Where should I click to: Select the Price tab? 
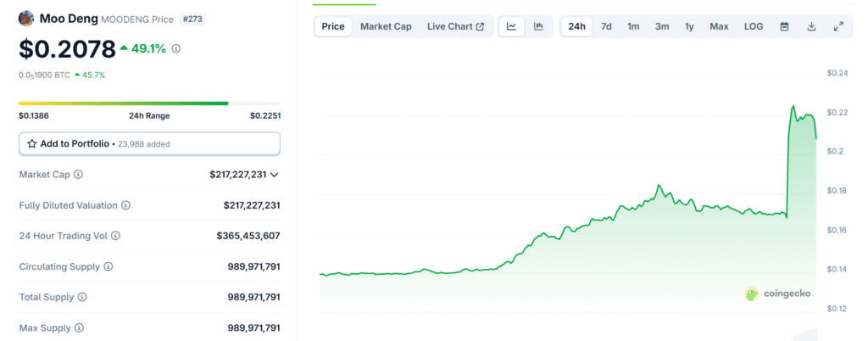click(333, 26)
